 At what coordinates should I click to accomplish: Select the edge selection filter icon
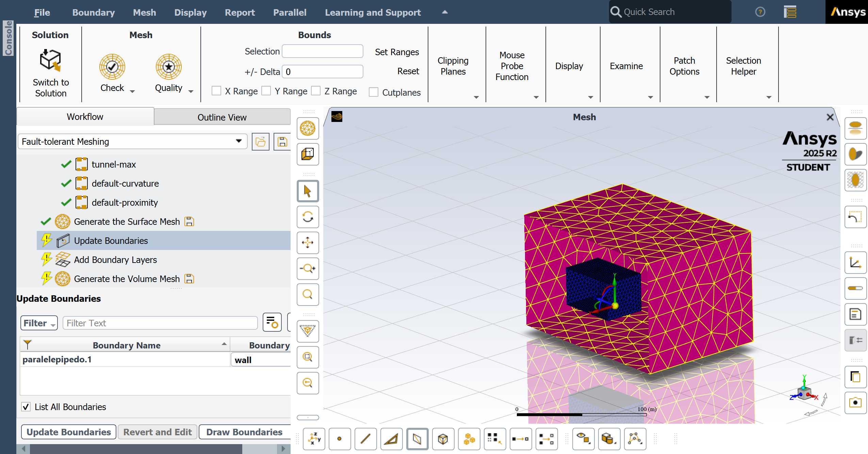pyautogui.click(x=365, y=439)
